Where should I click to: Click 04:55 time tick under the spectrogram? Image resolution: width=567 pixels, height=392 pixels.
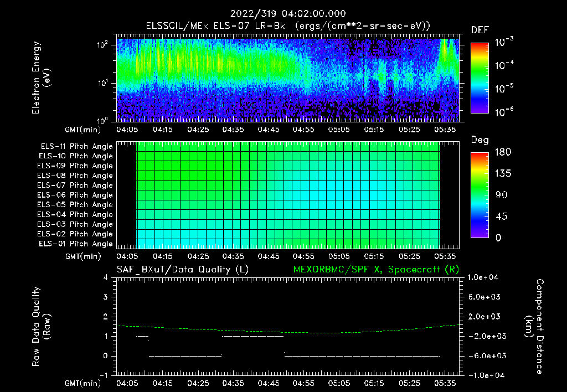(303, 130)
